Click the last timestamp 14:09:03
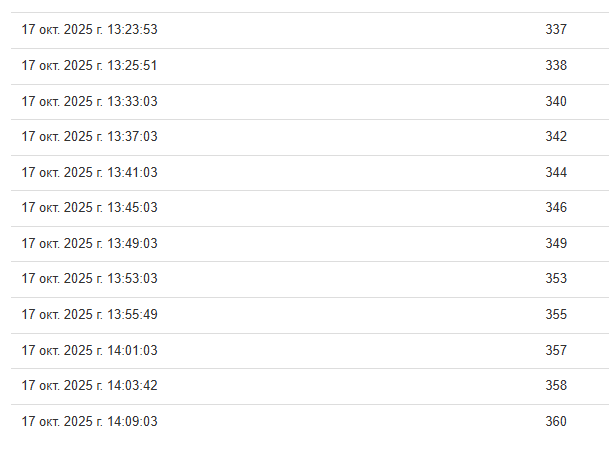 [x=89, y=422]
